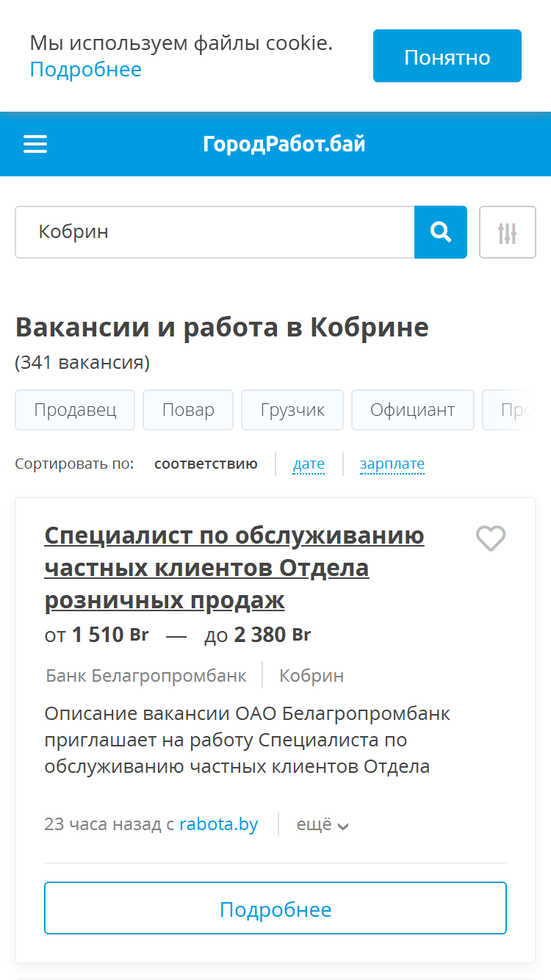Image resolution: width=551 pixels, height=980 pixels.
Task: Click the vacancy 'Подробнее' button
Action: pos(275,908)
